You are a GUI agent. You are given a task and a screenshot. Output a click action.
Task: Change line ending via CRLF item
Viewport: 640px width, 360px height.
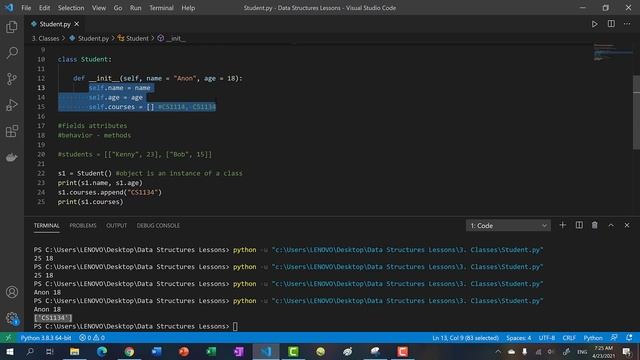pyautogui.click(x=569, y=338)
